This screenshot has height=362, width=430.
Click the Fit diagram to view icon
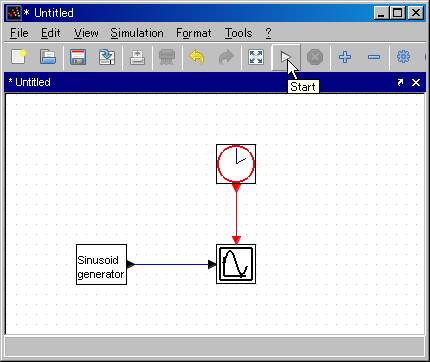click(x=256, y=57)
